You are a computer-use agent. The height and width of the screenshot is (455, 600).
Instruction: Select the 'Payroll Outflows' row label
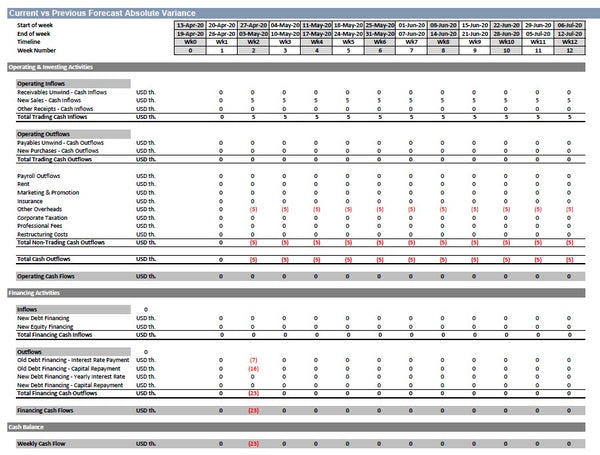click(40, 176)
